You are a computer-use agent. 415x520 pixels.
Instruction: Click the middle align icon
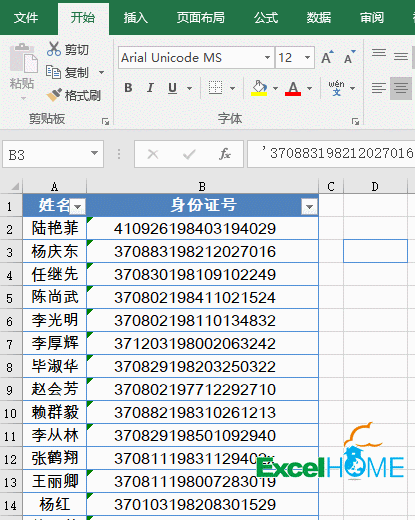pos(401,56)
